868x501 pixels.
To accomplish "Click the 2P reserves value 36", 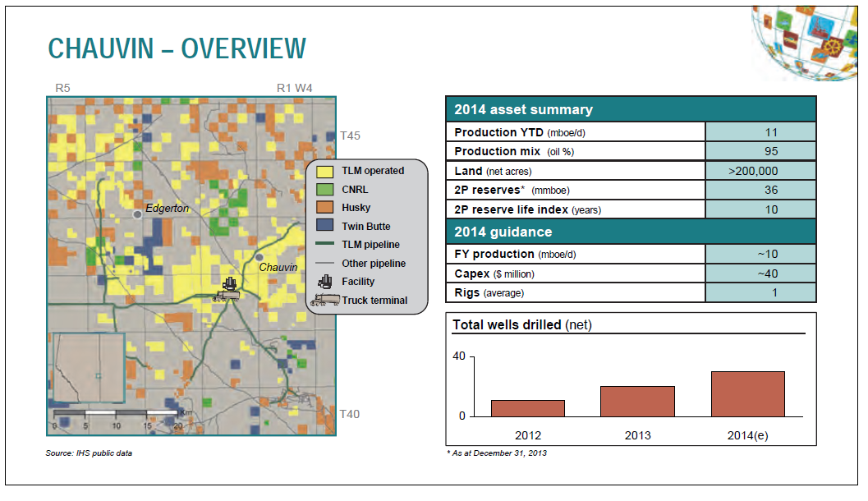I will [771, 190].
